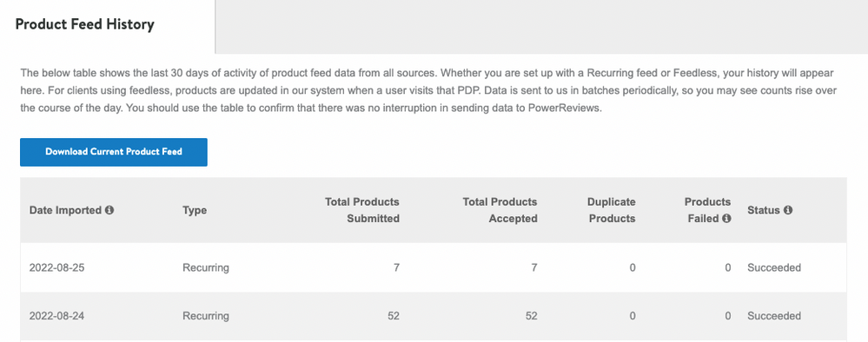Viewport: 868px width, 342px height.
Task: Click Succeeded status for 2022-08-25
Action: click(x=774, y=268)
